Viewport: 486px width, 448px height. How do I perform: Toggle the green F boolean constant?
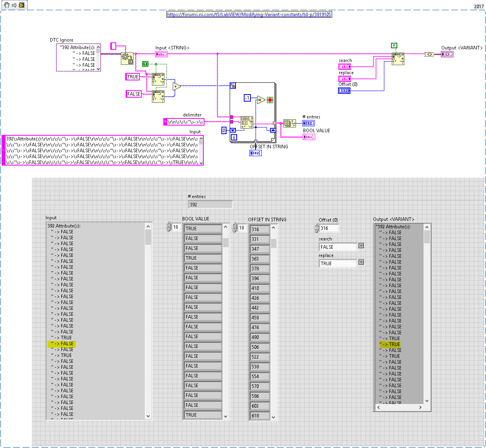(x=394, y=46)
